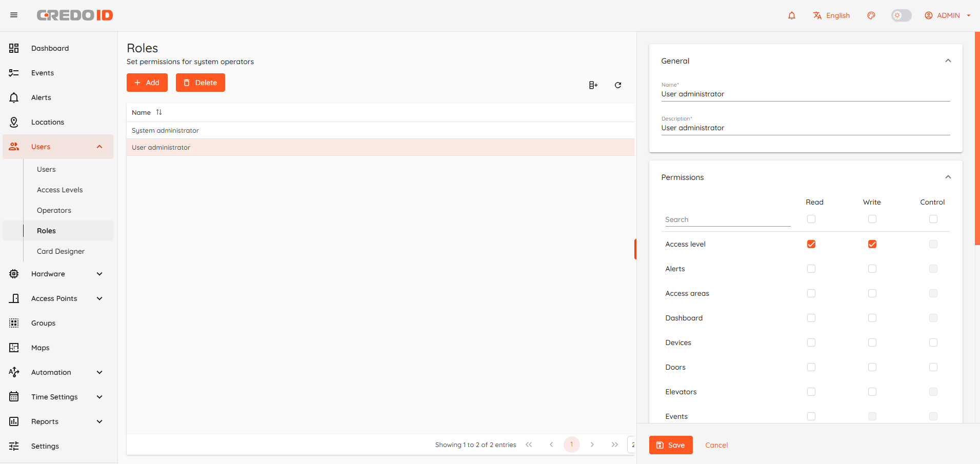
Task: Uncheck Write permission for Access level
Action: (x=872, y=244)
